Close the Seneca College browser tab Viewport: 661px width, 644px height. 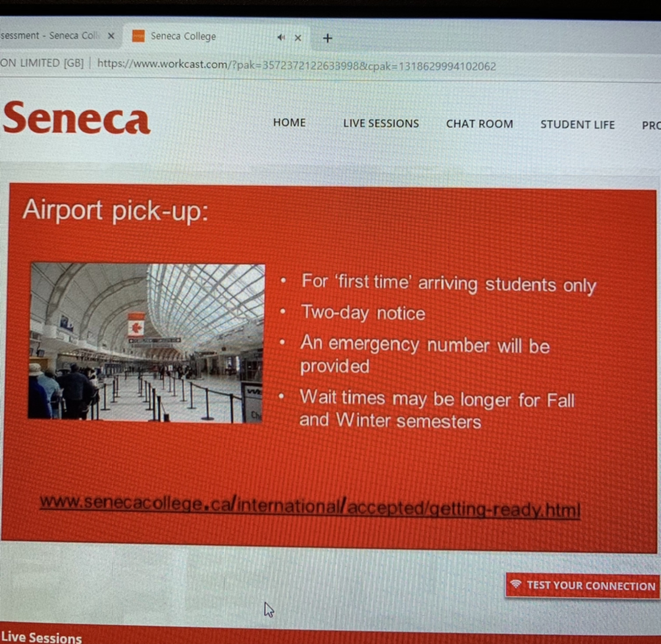[298, 38]
